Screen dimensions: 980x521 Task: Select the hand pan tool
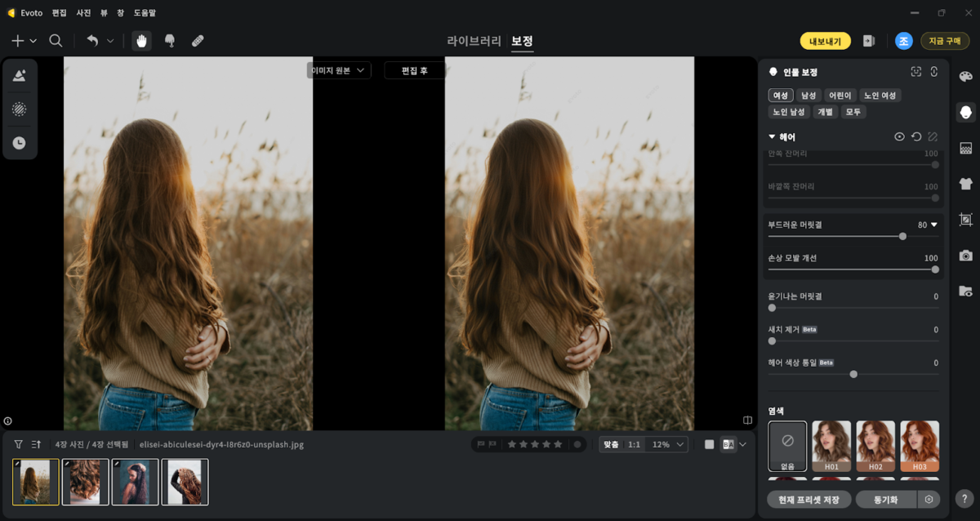[x=141, y=41]
